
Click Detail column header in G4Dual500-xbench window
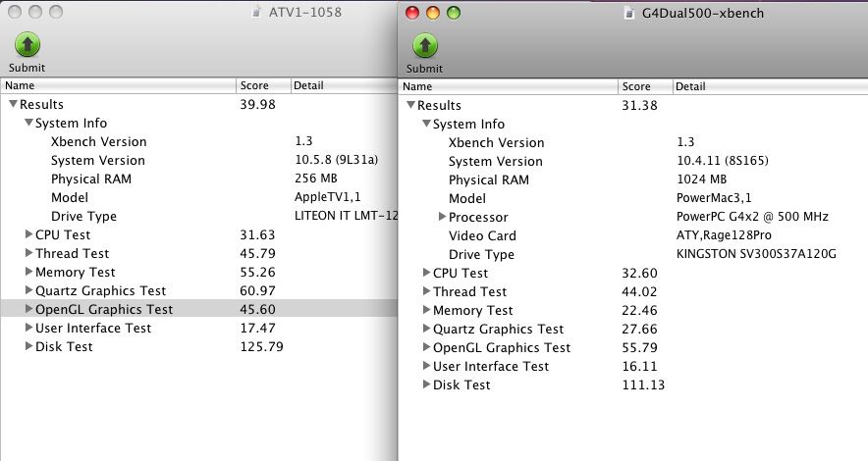770,86
